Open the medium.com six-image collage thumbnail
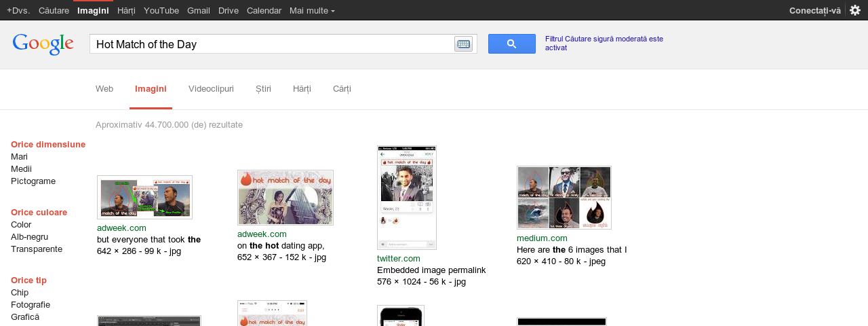 click(x=564, y=198)
